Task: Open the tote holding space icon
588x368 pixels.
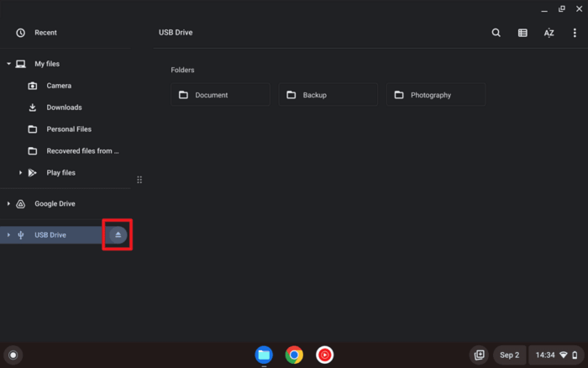Action: (479, 355)
